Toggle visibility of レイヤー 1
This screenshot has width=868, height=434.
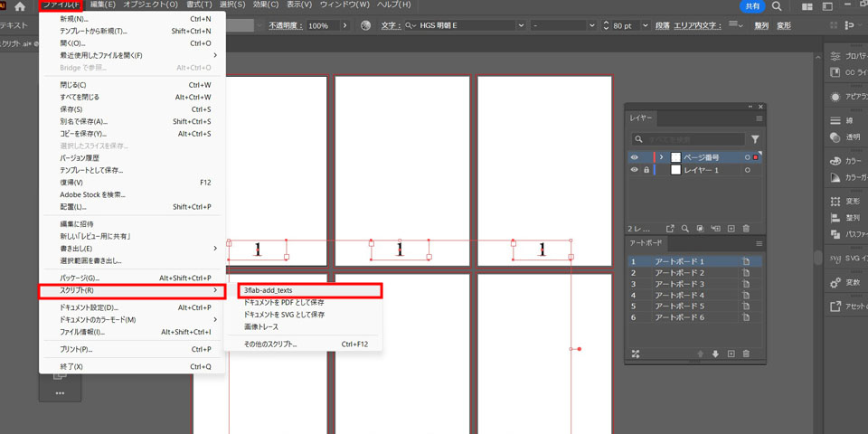(x=635, y=170)
